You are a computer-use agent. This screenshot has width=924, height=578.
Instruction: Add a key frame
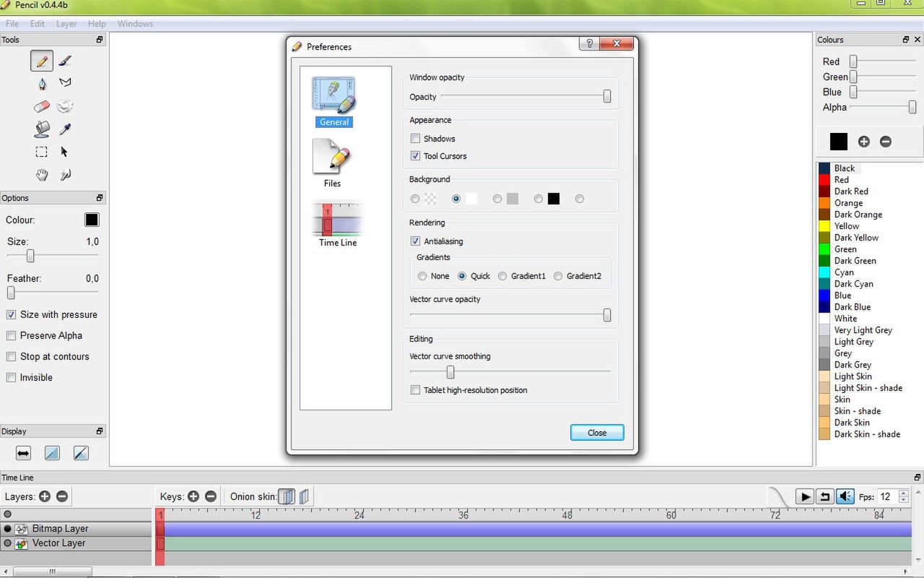point(193,496)
